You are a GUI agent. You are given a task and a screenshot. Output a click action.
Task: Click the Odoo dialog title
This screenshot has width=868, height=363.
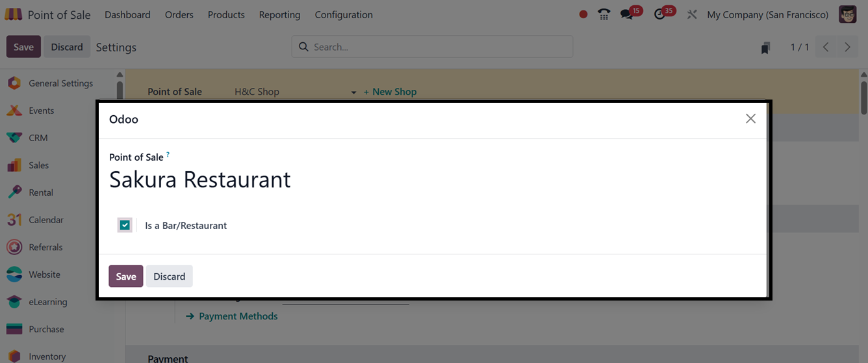pyautogui.click(x=123, y=119)
